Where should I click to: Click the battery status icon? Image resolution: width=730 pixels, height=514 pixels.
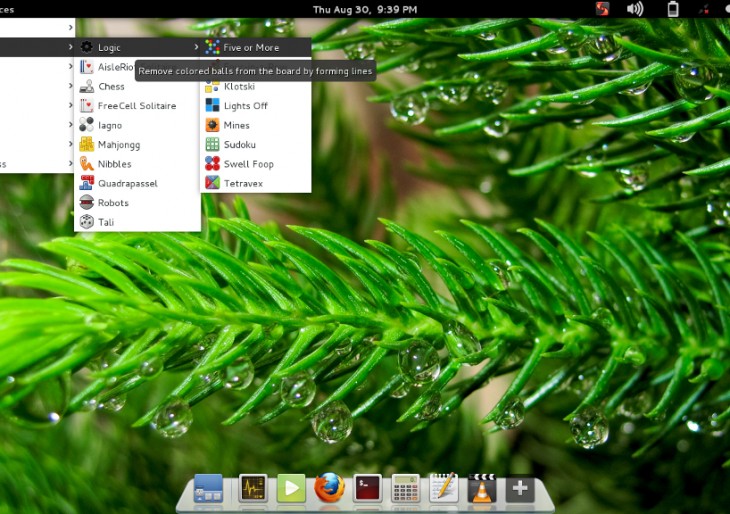(673, 9)
